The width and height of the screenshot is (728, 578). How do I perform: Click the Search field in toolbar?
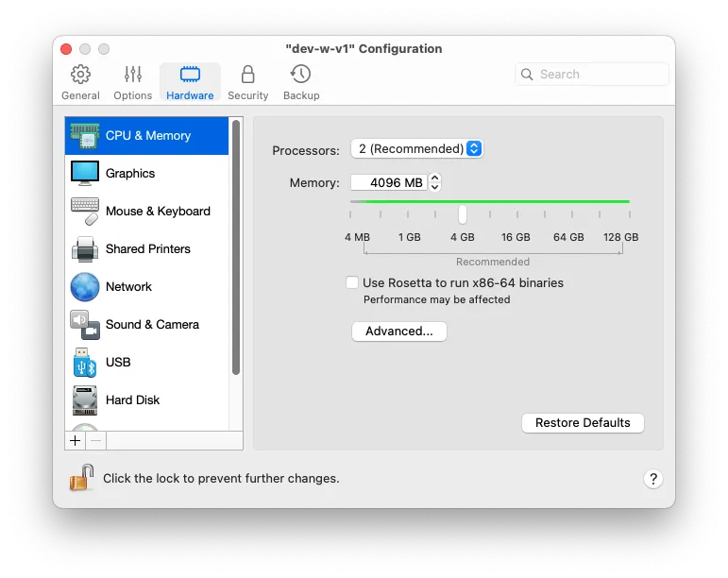tap(592, 75)
